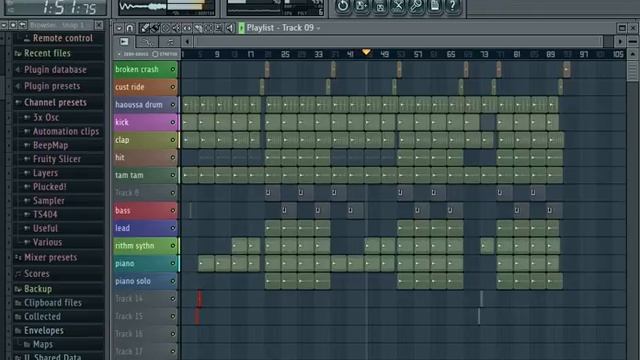
Task: Select the Slip tool in playlist toolbar
Action: (x=187, y=28)
